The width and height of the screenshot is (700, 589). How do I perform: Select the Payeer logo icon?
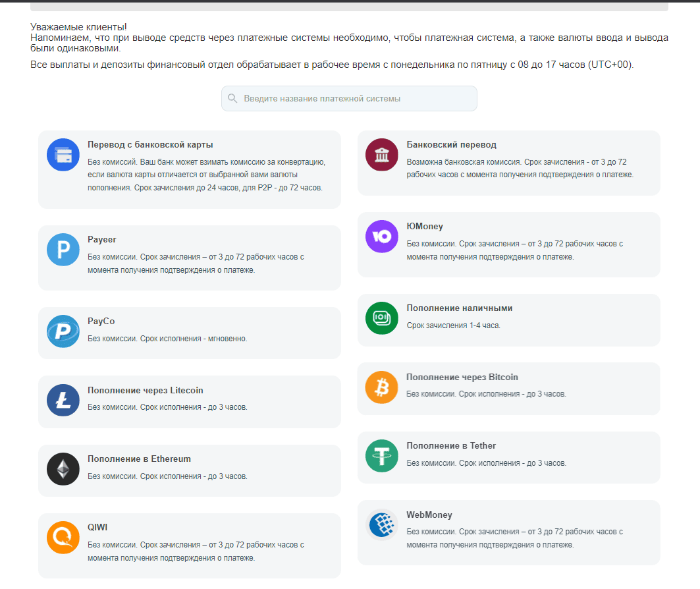[63, 250]
